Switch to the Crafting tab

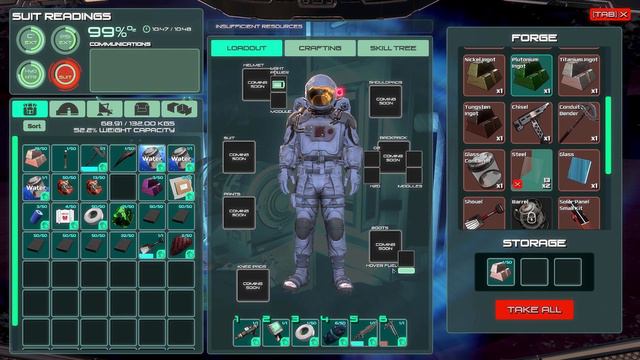320,48
